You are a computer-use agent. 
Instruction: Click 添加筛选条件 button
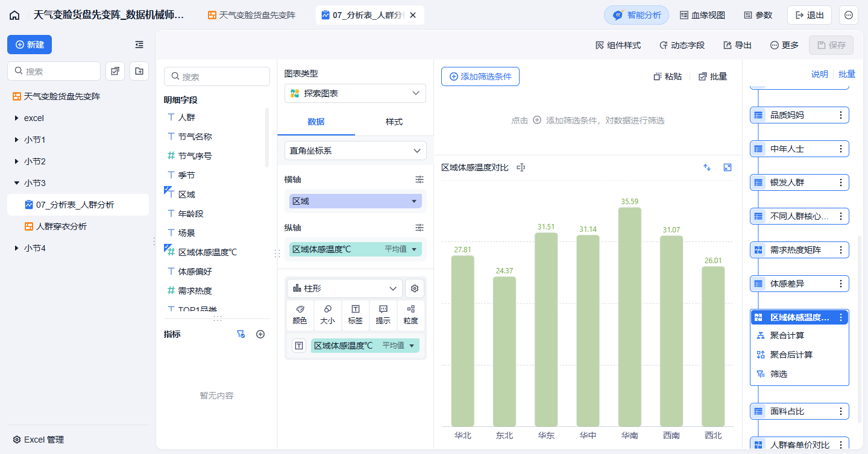pyautogui.click(x=480, y=76)
